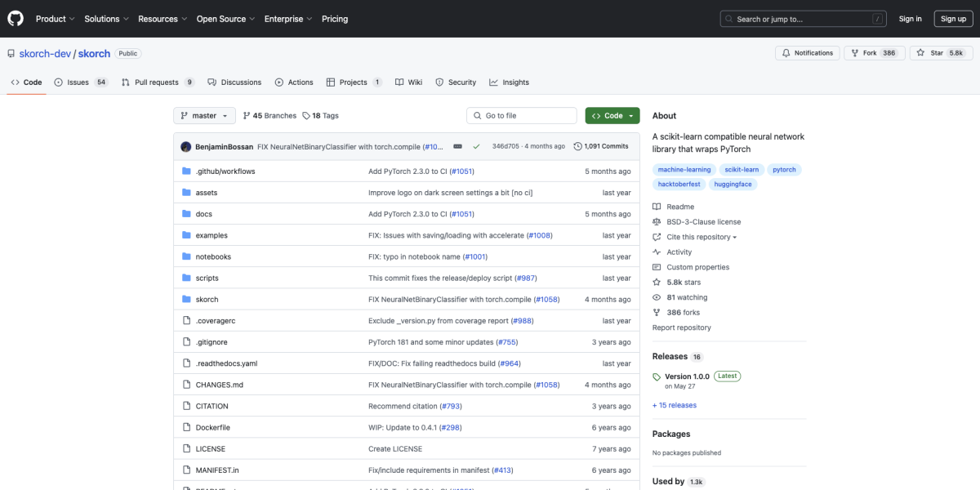Expand Cite this repository dropdown

click(701, 237)
